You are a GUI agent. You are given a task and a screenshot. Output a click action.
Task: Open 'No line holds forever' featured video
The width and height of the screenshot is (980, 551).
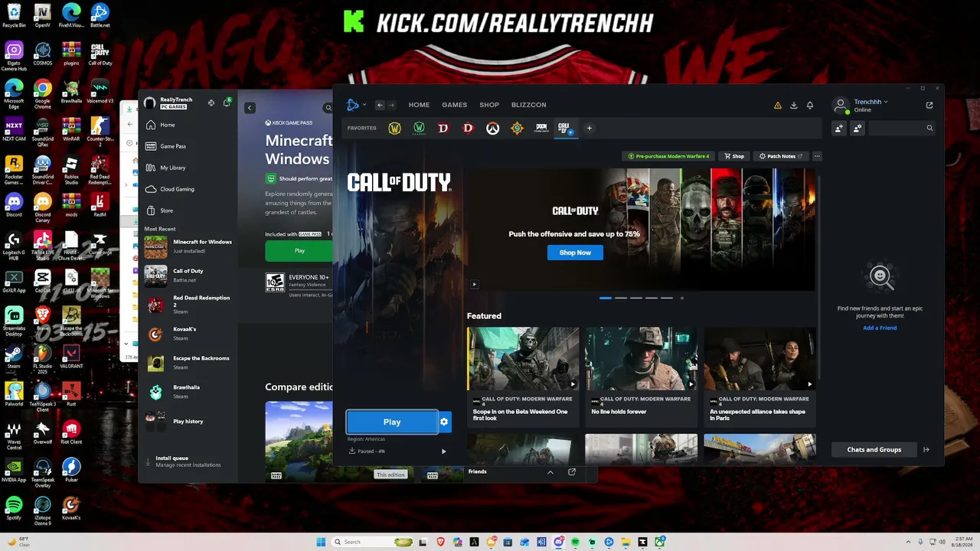(642, 376)
